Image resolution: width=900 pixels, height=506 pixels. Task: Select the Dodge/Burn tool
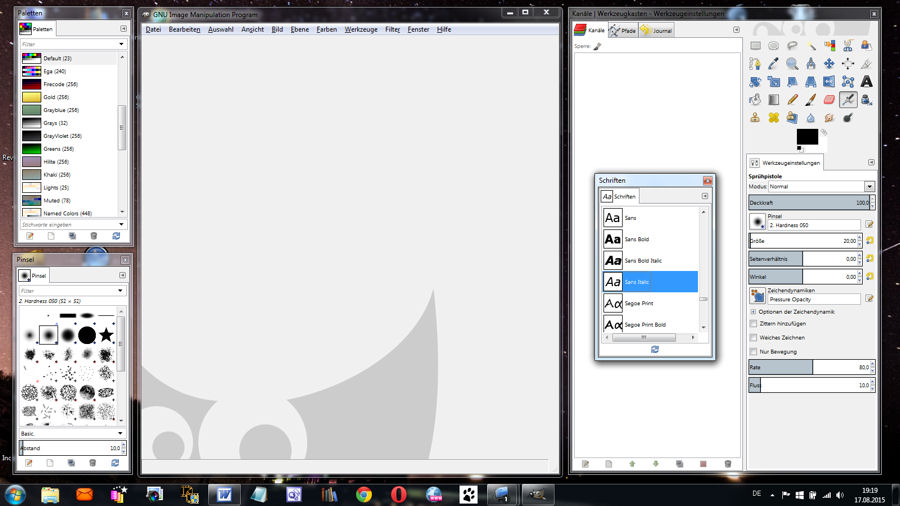tap(848, 118)
